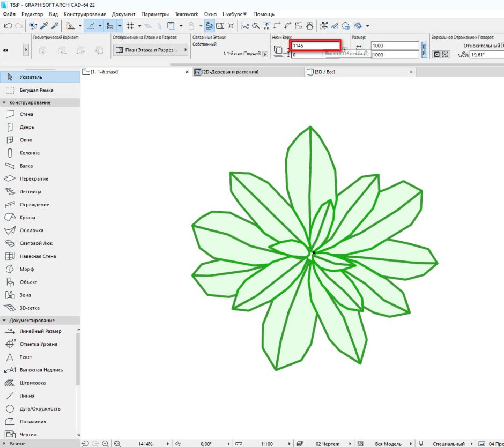The image size is (504, 447).
Task: Click Бегущая Рамка (Marquee) tool button
Action: click(x=36, y=90)
